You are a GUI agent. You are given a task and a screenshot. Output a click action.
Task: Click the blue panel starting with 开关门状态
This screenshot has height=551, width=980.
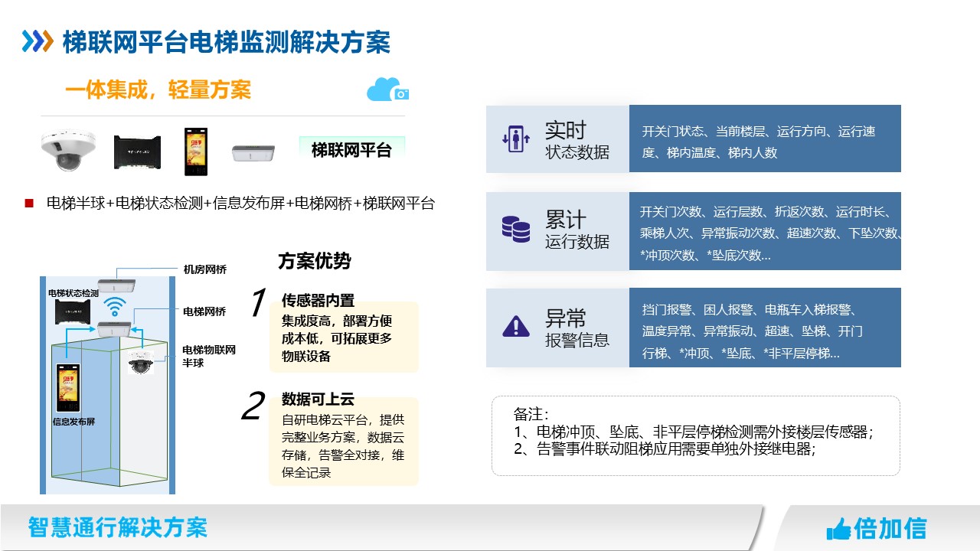(764, 139)
